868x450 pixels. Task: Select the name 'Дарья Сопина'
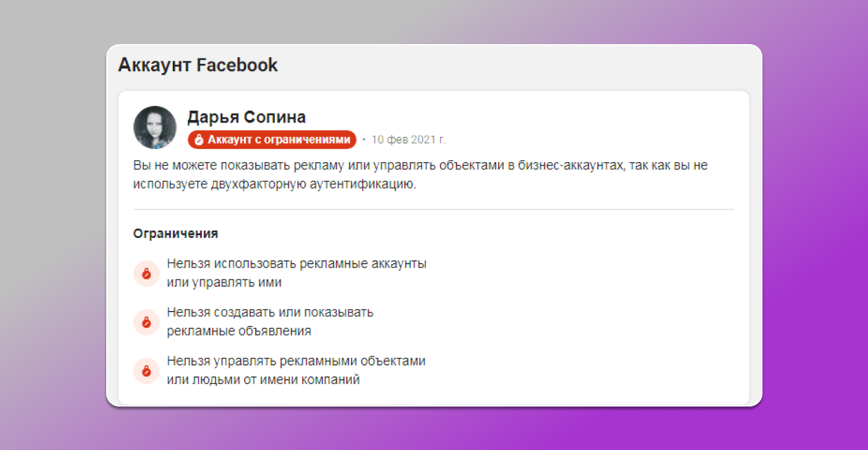(246, 117)
